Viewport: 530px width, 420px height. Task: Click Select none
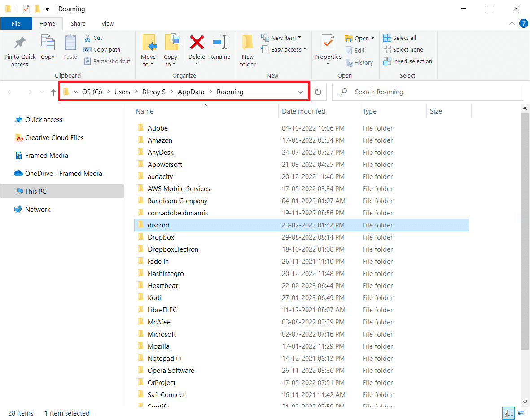[403, 50]
